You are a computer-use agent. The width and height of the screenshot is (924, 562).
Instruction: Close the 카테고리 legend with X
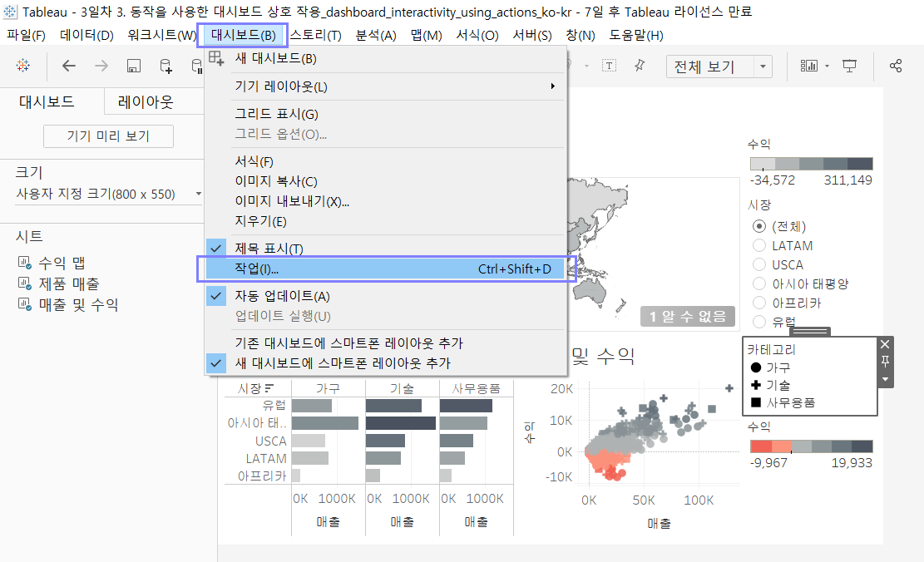pyautogui.click(x=885, y=344)
